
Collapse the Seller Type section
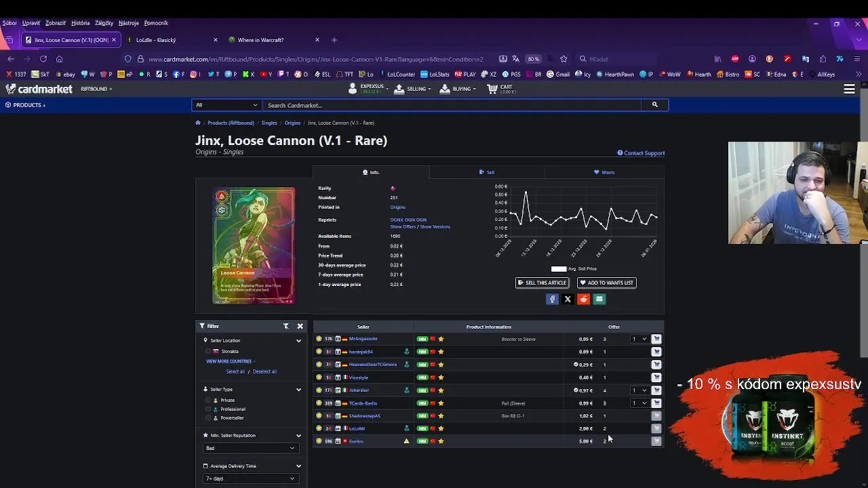298,390
